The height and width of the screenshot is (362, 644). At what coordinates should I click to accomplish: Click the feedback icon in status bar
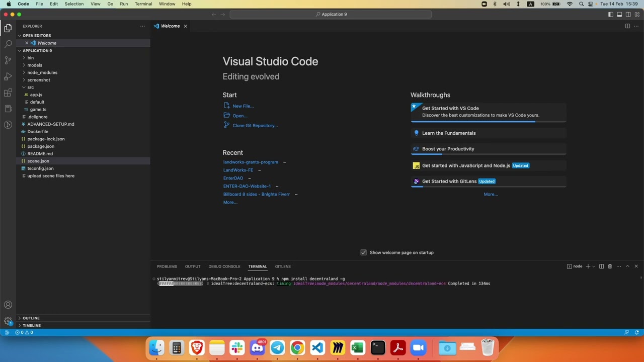626,332
